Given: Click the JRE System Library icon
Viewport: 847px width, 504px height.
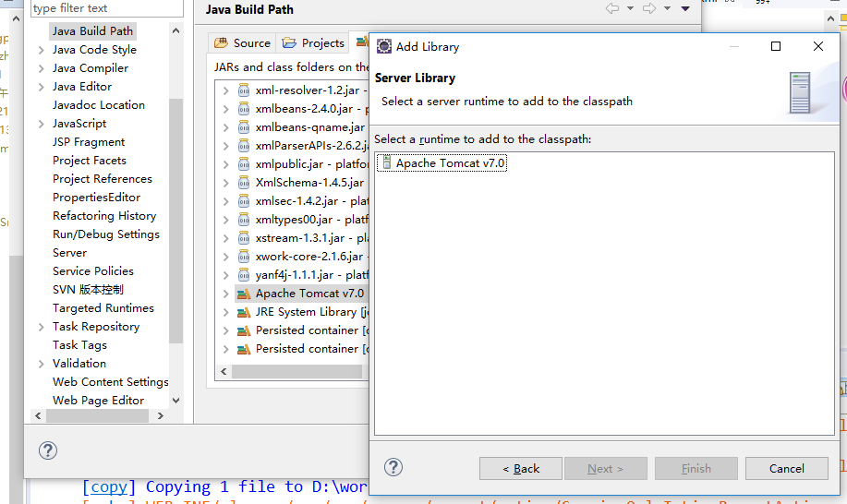Looking at the screenshot, I should 244,312.
